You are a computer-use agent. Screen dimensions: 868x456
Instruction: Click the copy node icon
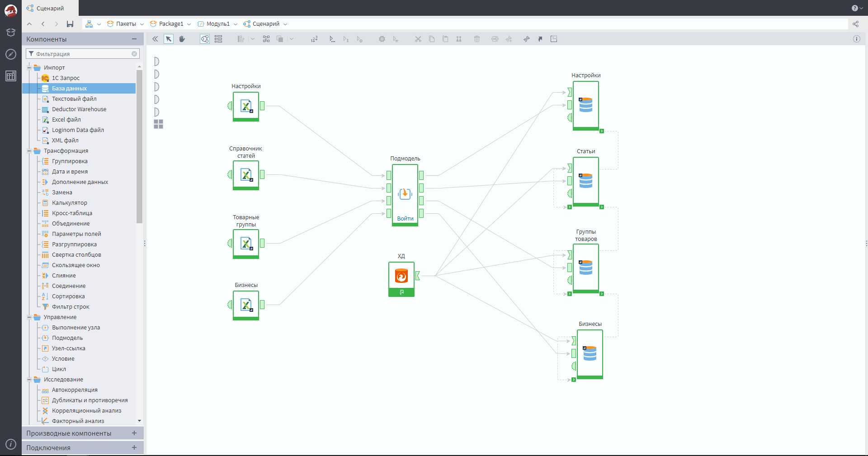point(432,39)
